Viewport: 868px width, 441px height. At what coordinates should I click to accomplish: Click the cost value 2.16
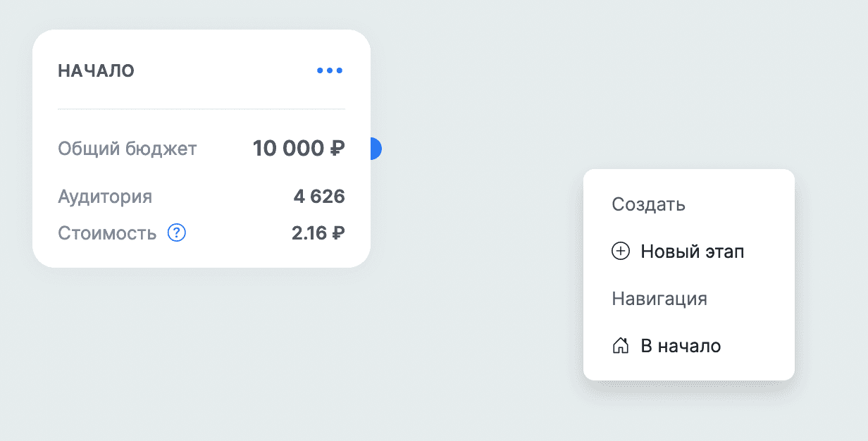[x=310, y=233]
